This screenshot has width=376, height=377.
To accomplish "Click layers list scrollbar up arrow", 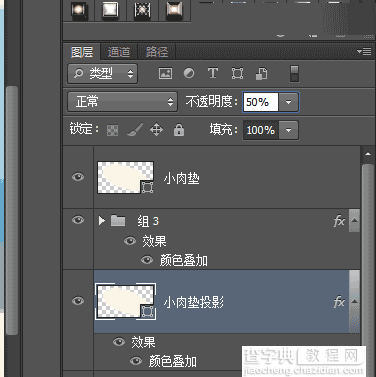I will click(368, 154).
